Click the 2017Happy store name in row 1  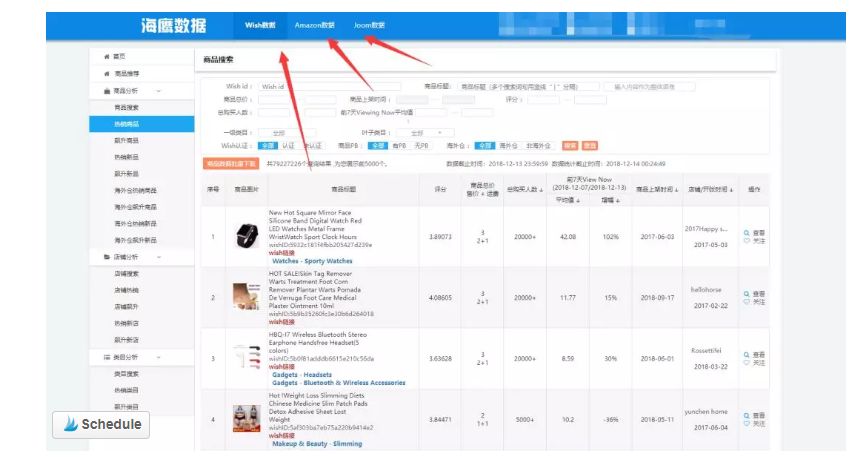[x=705, y=228]
